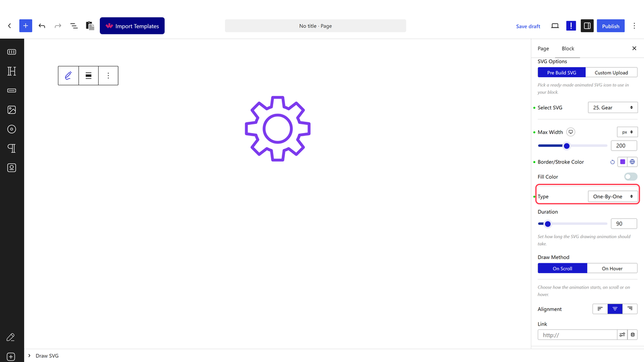Click the clipboard copy-paste icon in the toolbar
Viewport: 644px width, 362px height.
(x=90, y=26)
